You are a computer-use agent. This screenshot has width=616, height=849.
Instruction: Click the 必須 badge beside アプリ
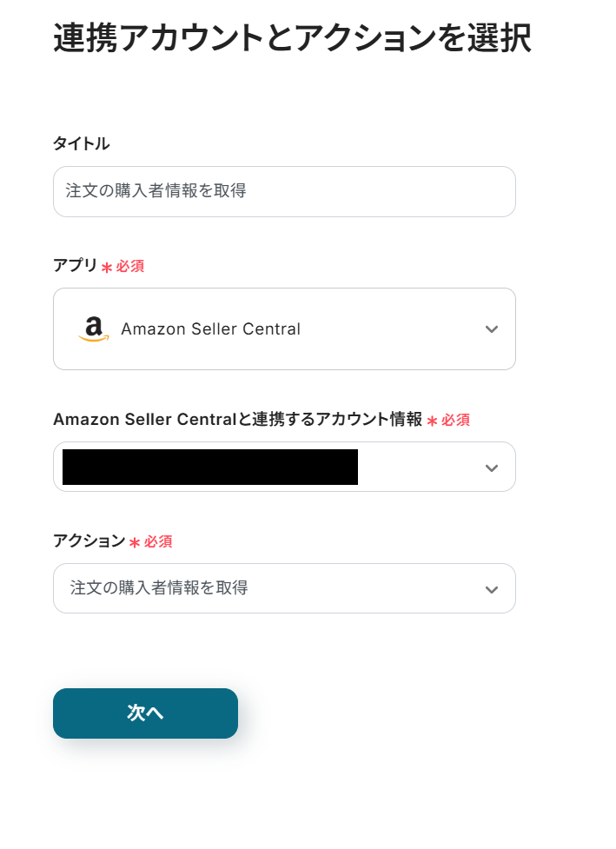[130, 267]
